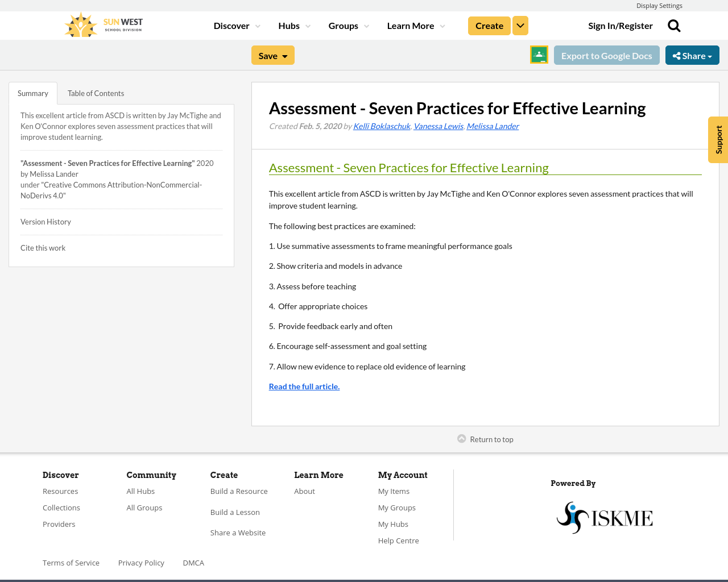Open the ISKME website via its logo
The width and height of the screenshot is (728, 582).
click(604, 517)
